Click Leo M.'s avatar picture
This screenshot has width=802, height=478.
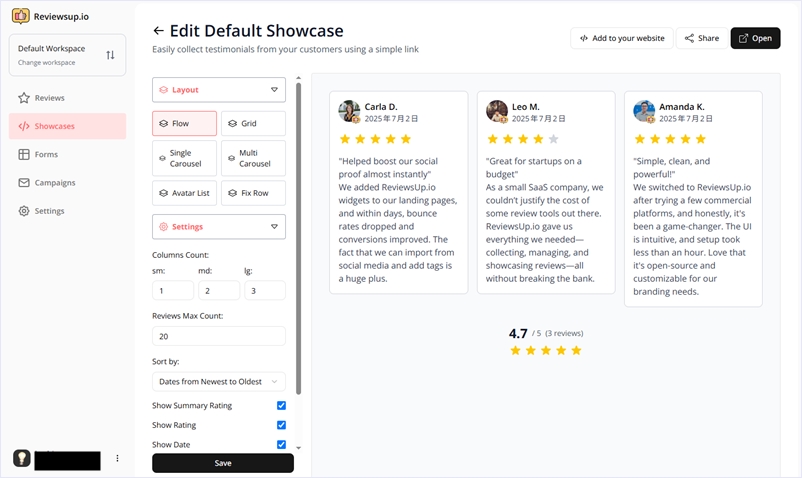click(497, 111)
